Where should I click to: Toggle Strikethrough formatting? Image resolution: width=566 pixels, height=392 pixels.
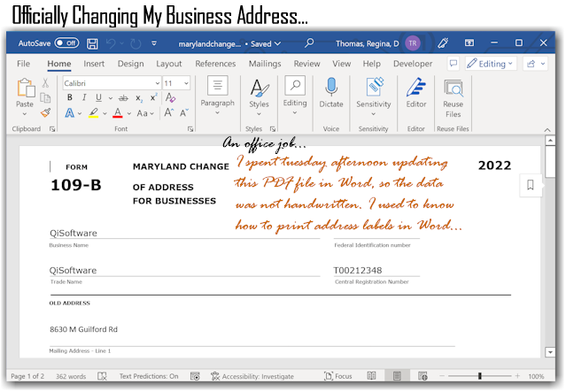(x=123, y=97)
